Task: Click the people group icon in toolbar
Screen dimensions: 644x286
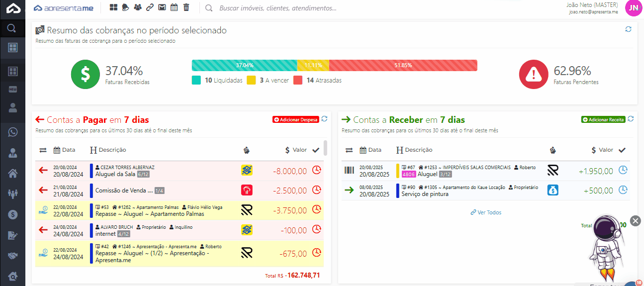Action: coord(138,7)
